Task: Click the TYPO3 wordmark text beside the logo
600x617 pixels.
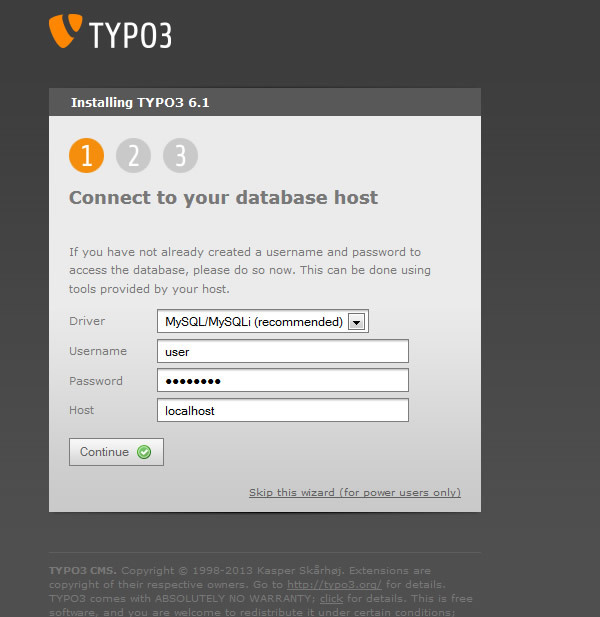Action: [x=131, y=35]
